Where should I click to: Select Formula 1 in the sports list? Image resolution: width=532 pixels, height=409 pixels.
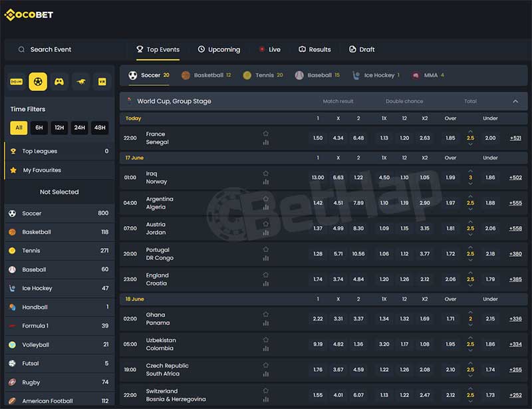tap(60, 326)
